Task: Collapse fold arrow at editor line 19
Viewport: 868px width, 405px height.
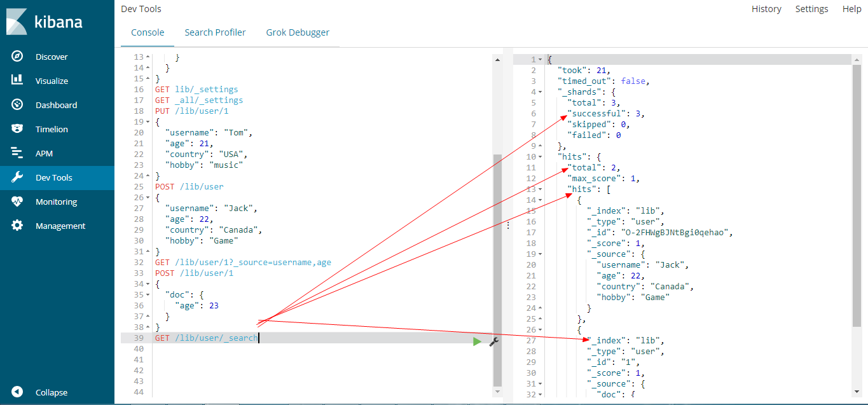Action: click(148, 121)
